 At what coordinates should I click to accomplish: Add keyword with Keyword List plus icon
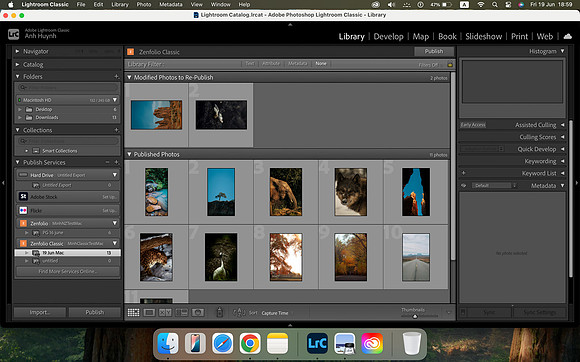click(463, 173)
